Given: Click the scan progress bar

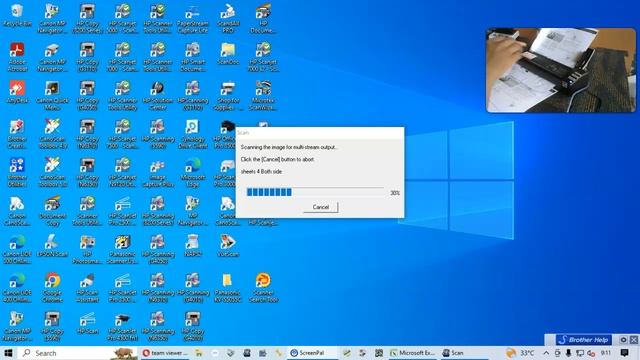Looking at the screenshot, I should coord(315,192).
